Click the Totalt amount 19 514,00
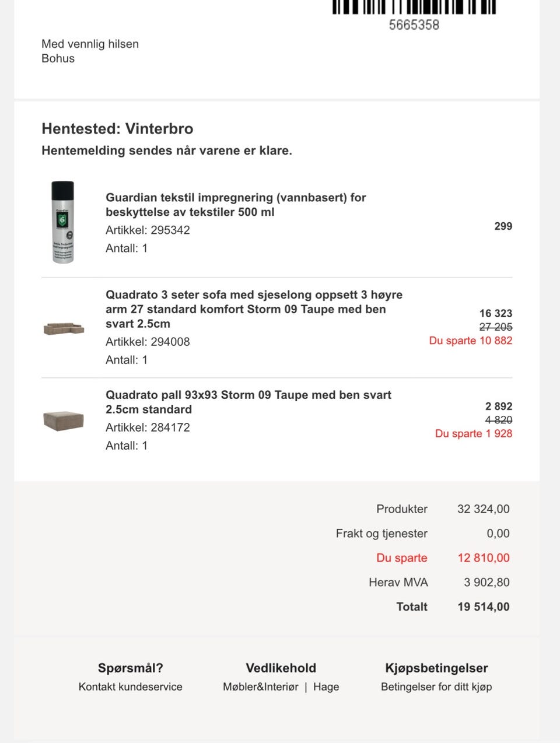The width and height of the screenshot is (560, 743). click(x=483, y=607)
